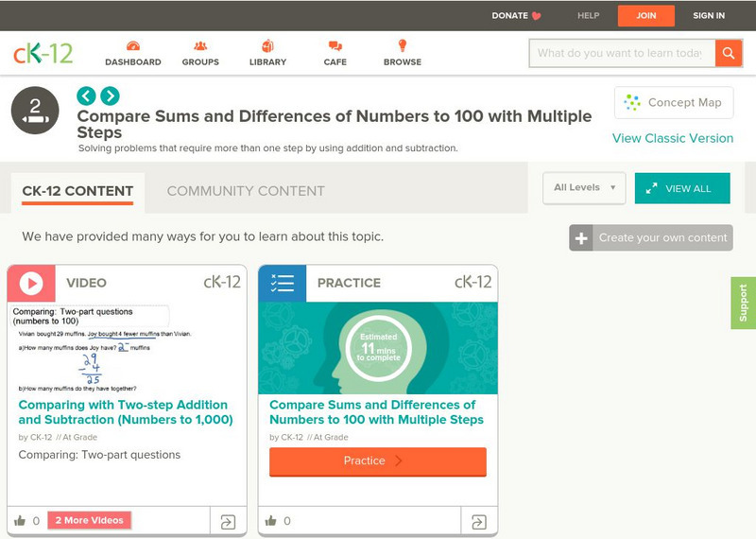This screenshot has height=539, width=756.
Task: Start the orange Practice button
Action: [x=378, y=461]
